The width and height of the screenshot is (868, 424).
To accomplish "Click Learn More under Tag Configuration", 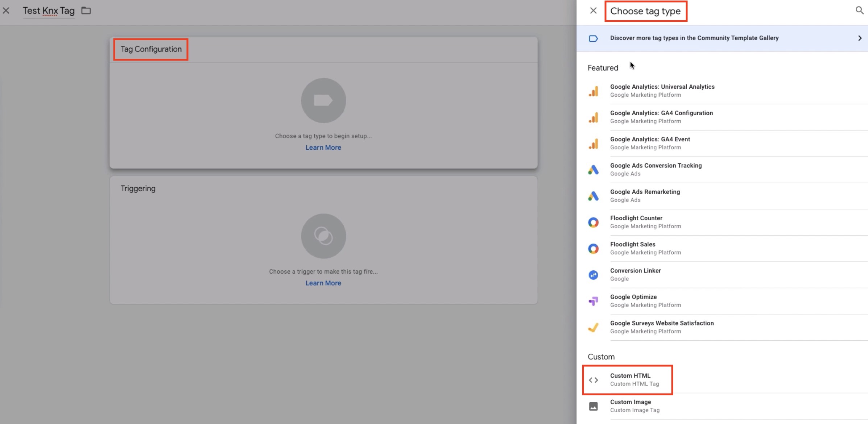I will coord(323,147).
